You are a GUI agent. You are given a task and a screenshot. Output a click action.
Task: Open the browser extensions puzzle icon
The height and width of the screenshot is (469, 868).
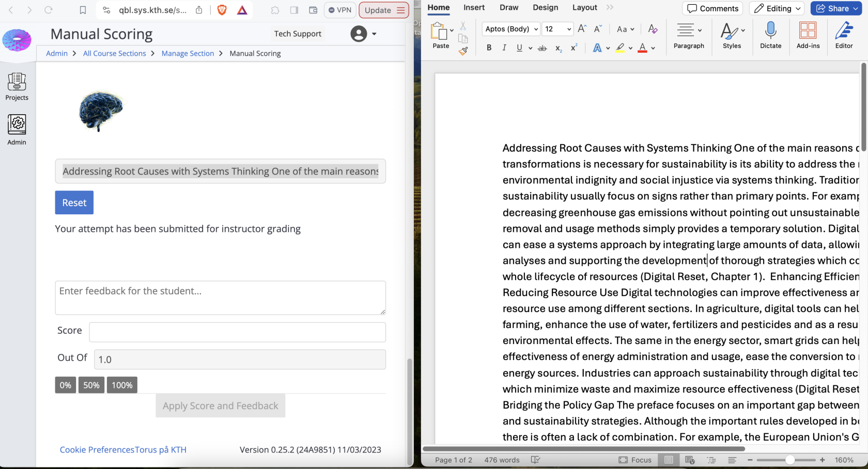coord(275,10)
